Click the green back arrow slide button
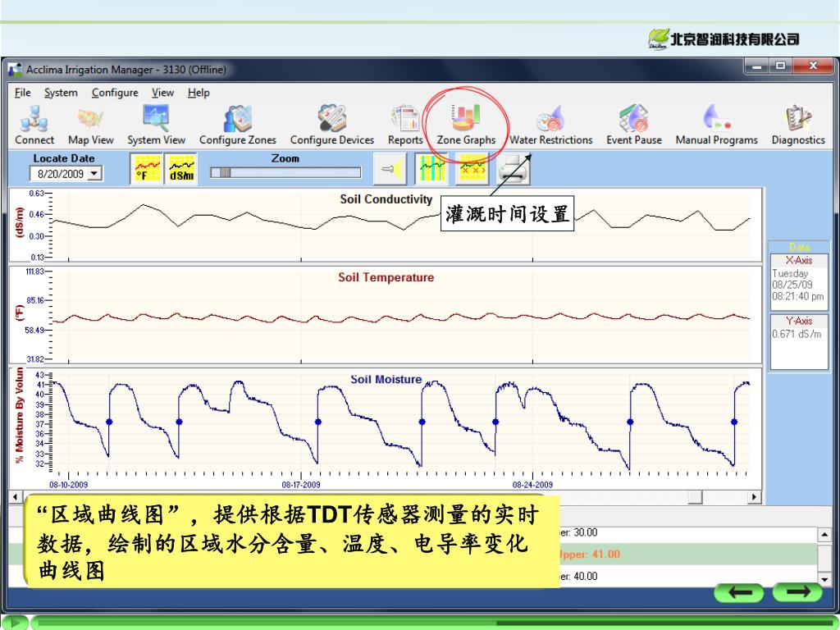 tap(739, 592)
